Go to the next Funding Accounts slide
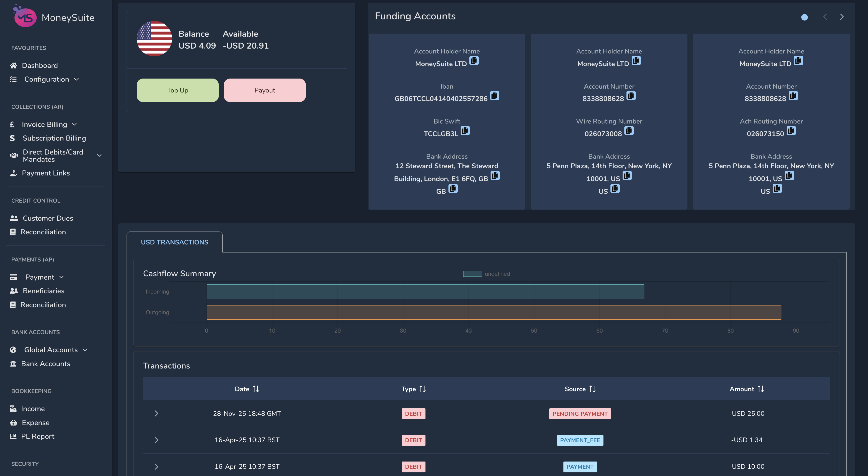868x476 pixels. coord(842,17)
